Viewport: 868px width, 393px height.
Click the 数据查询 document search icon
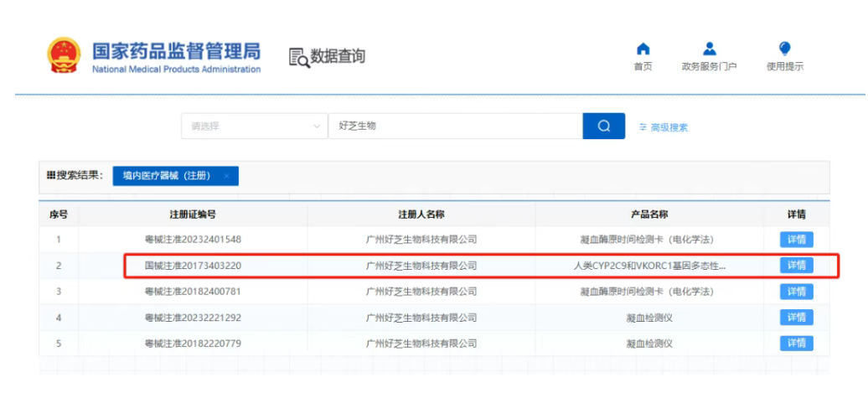tap(298, 57)
